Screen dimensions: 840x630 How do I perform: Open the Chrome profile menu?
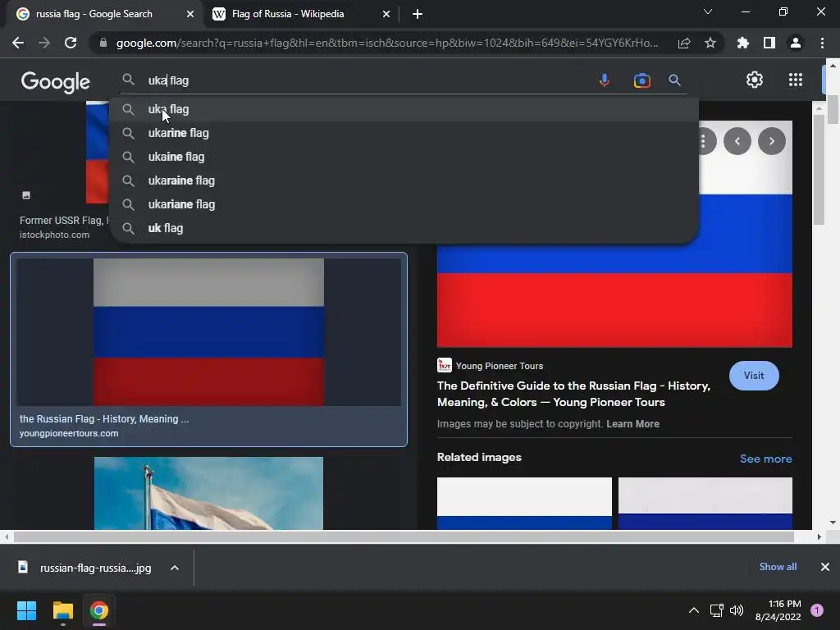click(796, 43)
